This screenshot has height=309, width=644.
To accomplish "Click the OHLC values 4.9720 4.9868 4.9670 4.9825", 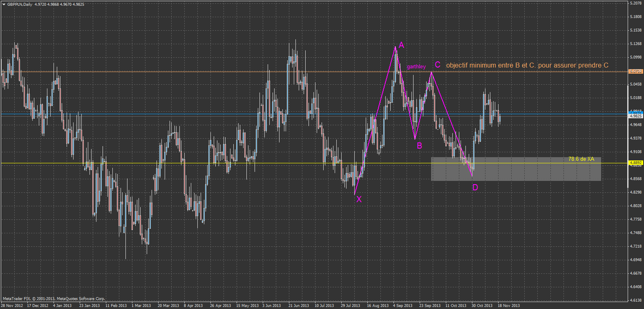I will click(x=60, y=5).
